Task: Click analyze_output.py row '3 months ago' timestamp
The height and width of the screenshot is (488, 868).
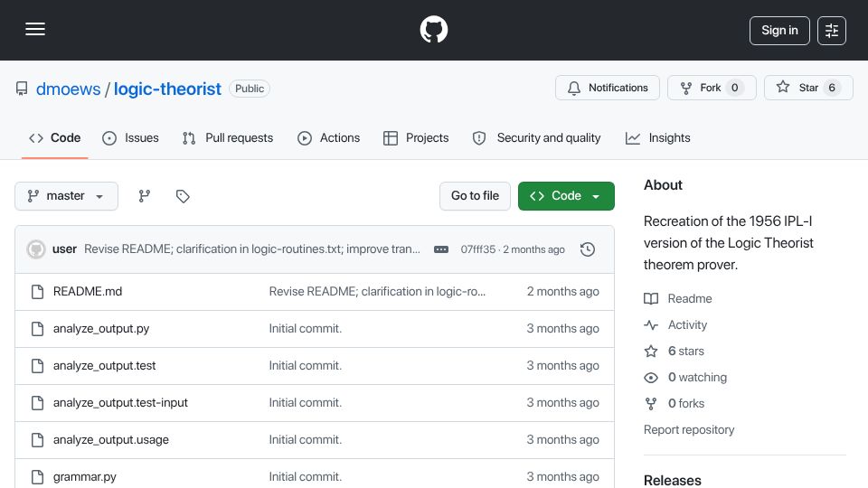Action: [563, 329]
